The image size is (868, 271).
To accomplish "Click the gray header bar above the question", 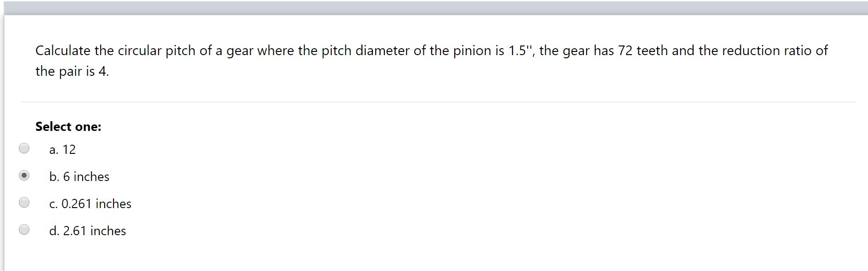I will click(434, 6).
